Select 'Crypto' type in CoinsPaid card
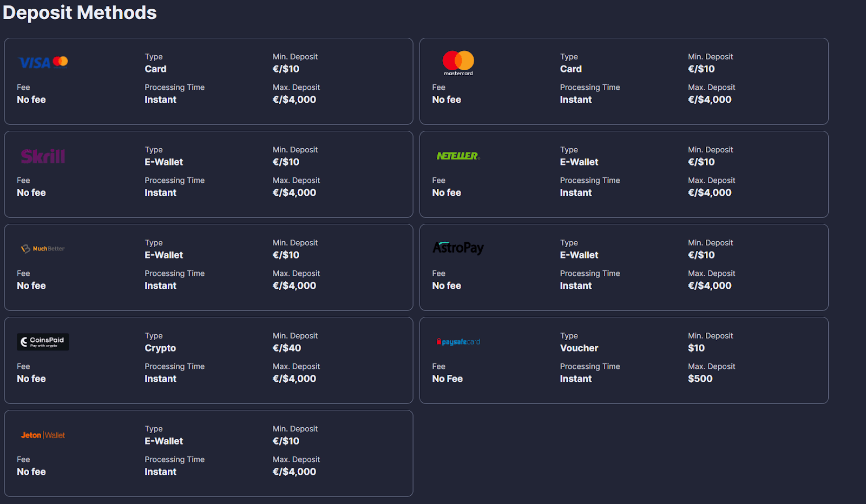This screenshot has width=866, height=504. 160,348
